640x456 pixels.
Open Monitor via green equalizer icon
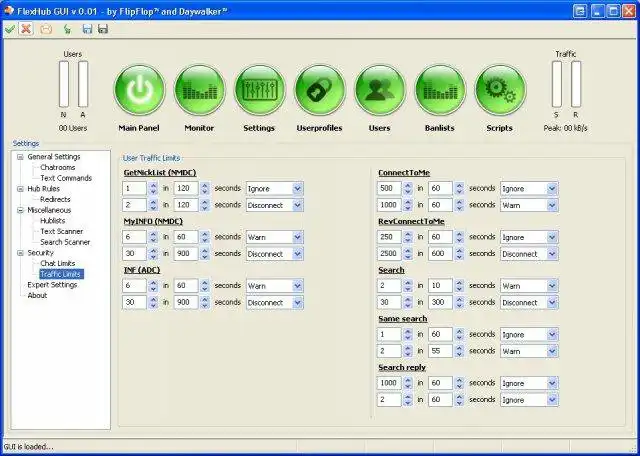pyautogui.click(x=199, y=90)
